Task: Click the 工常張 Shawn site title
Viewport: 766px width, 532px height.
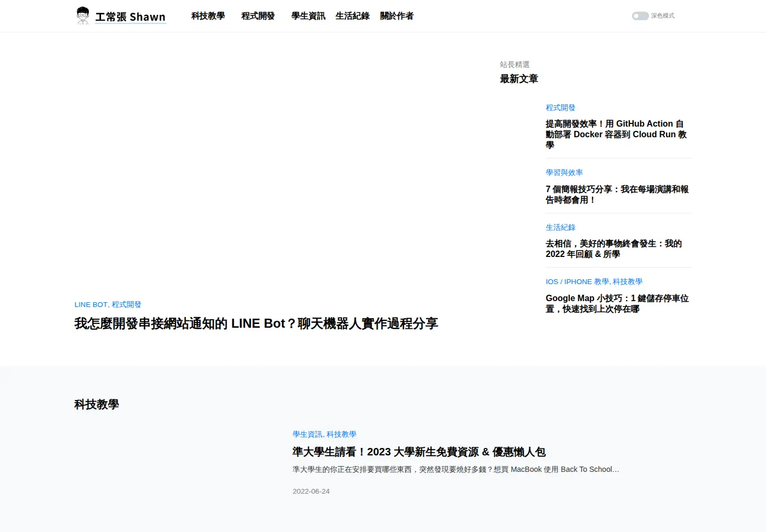Action: pyautogui.click(x=130, y=17)
